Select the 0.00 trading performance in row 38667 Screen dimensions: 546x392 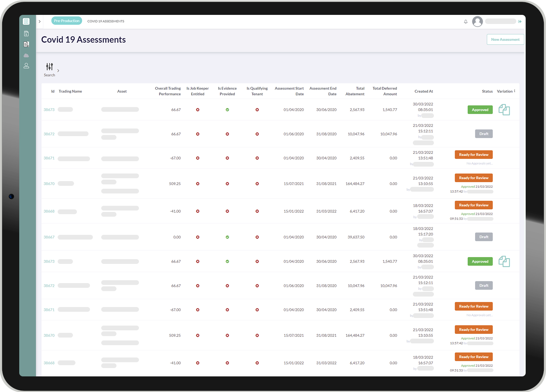point(177,237)
